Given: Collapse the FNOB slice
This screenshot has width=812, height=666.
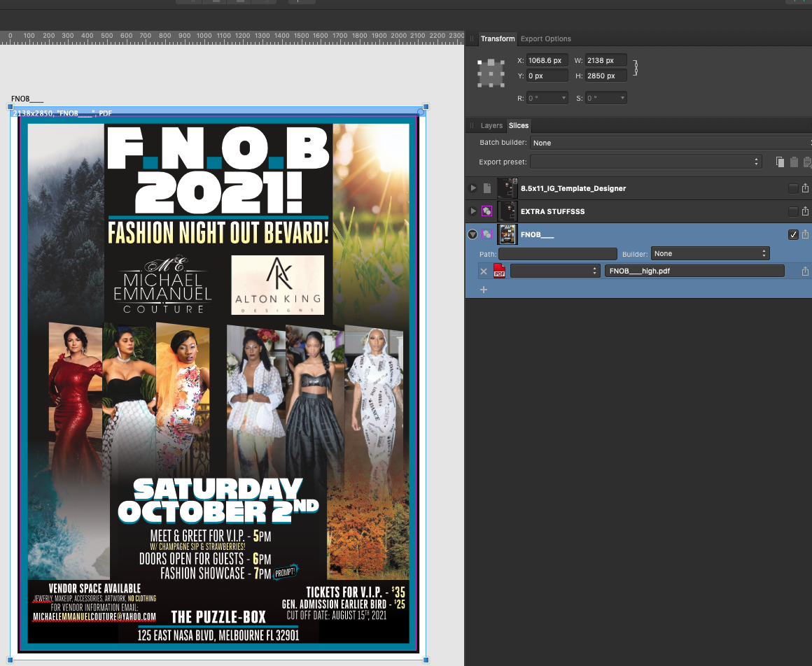Looking at the screenshot, I should [x=472, y=234].
